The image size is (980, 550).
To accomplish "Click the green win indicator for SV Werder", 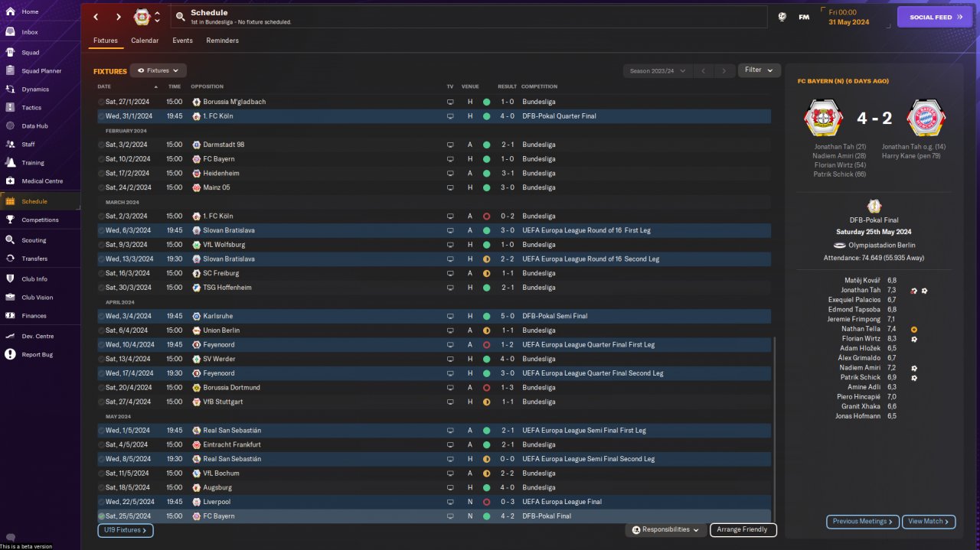I will [x=486, y=359].
